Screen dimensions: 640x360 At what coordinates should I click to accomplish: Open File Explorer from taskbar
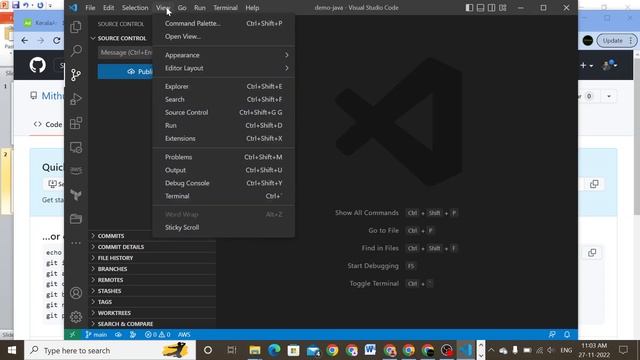(x=255, y=350)
